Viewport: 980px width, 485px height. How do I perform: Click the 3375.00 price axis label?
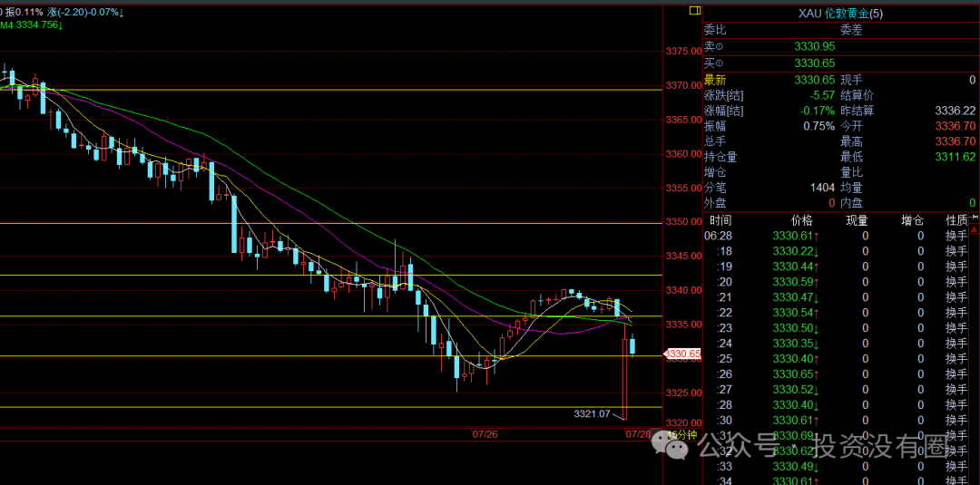(682, 51)
